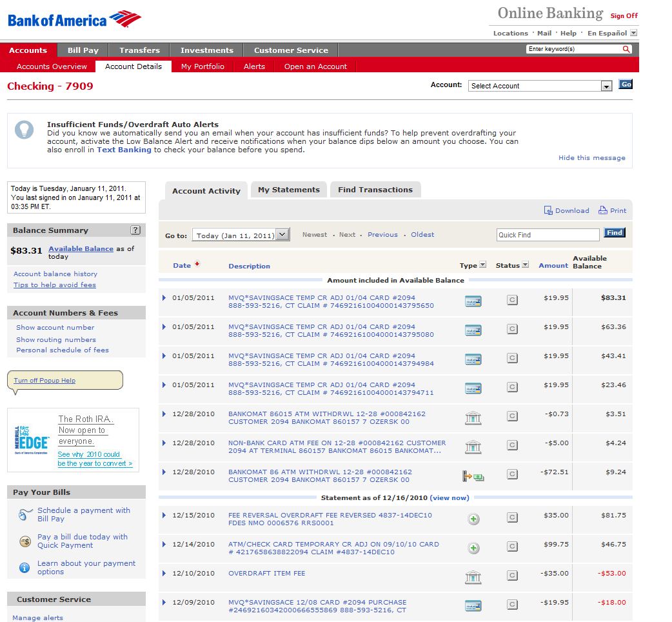The width and height of the screenshot is (672, 622).
Task: Open the Go to date dropdown
Action: [282, 235]
